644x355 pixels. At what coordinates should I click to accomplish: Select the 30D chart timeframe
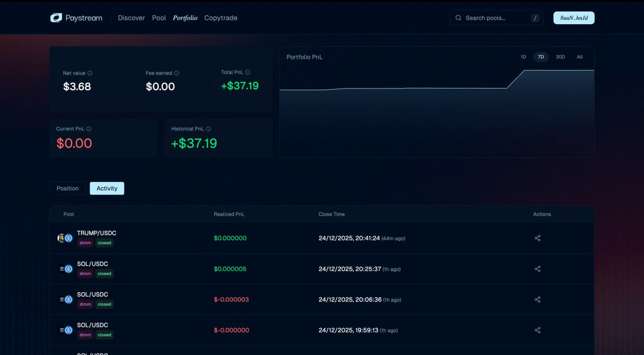(x=560, y=56)
